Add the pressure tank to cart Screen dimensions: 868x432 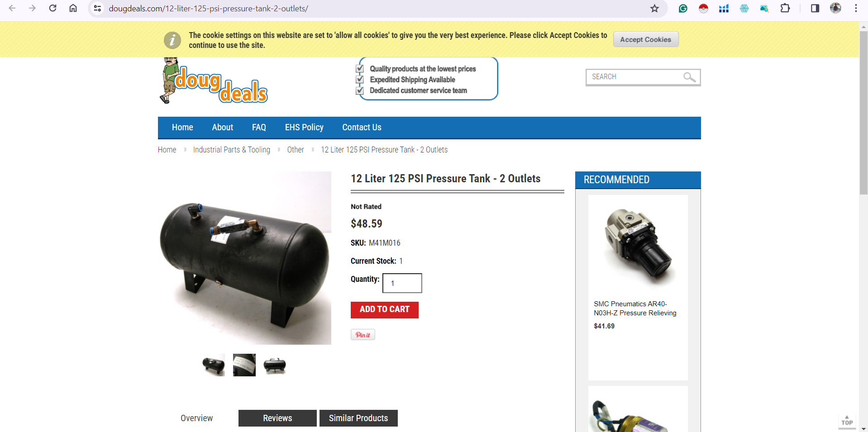pos(385,310)
